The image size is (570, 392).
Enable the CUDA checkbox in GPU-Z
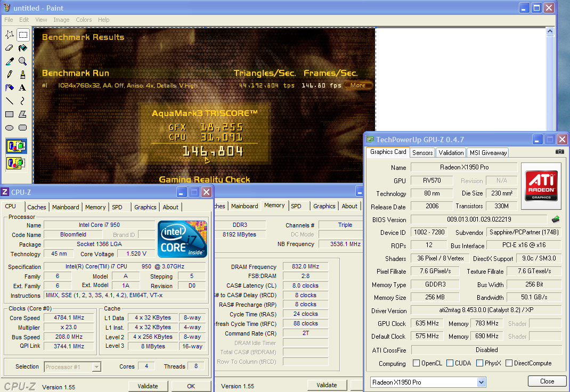coord(450,363)
